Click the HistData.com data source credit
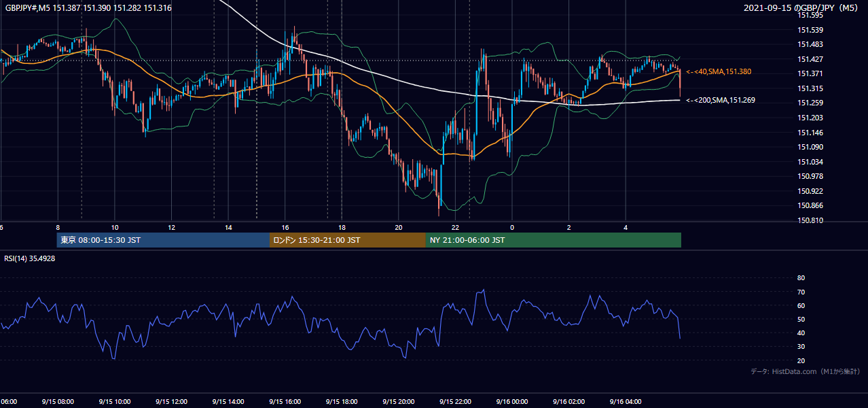Screen dimensions: 868x408 click(806, 371)
